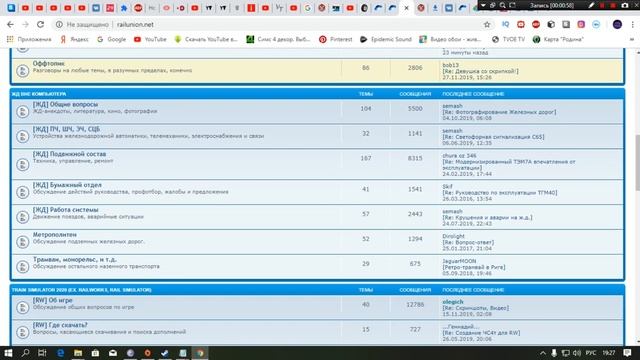Open the [ЖД] Подвижной состав forum
This screenshot has width=640, height=360.
pyautogui.click(x=69, y=154)
